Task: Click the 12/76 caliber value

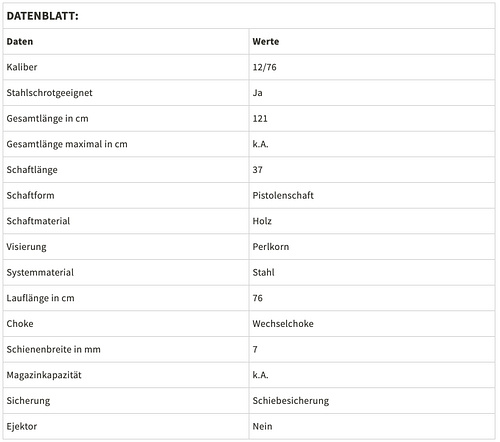Action: (264, 67)
